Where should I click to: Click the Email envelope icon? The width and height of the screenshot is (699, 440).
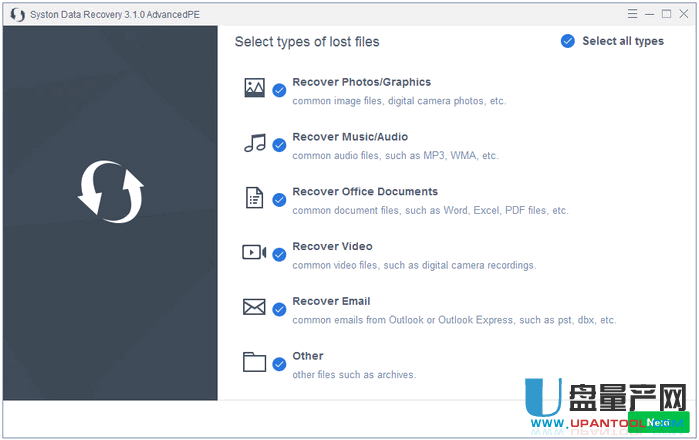[254, 307]
